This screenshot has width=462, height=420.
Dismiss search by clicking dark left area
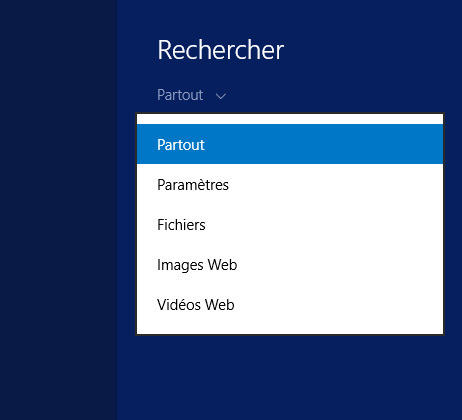(58, 210)
